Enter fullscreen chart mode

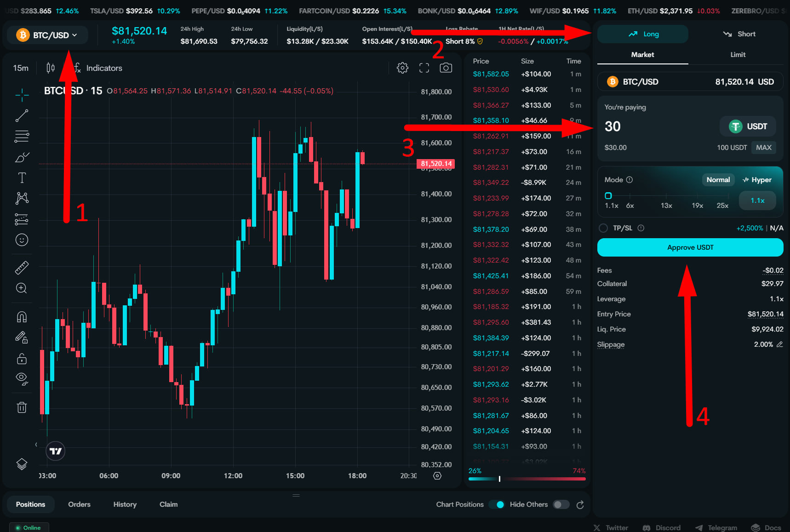(x=424, y=68)
